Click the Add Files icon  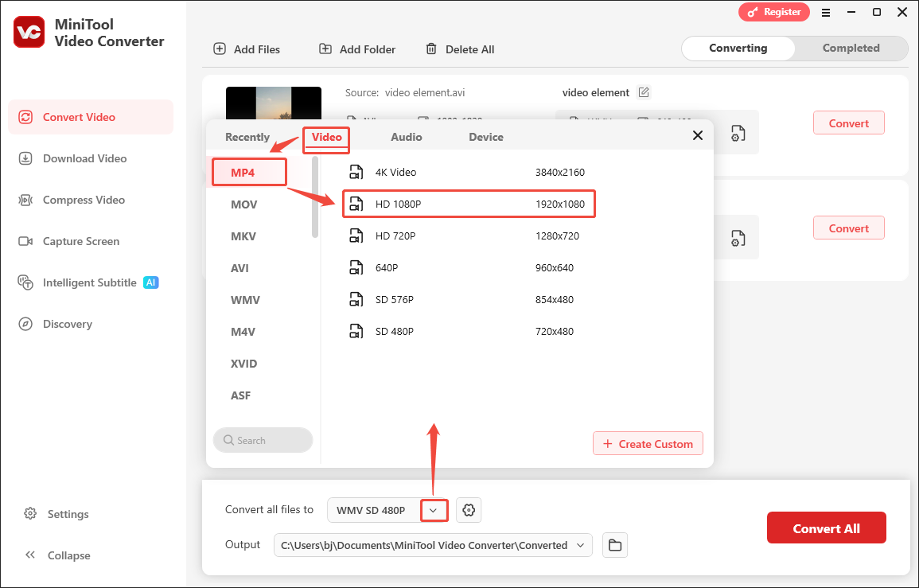click(x=219, y=49)
